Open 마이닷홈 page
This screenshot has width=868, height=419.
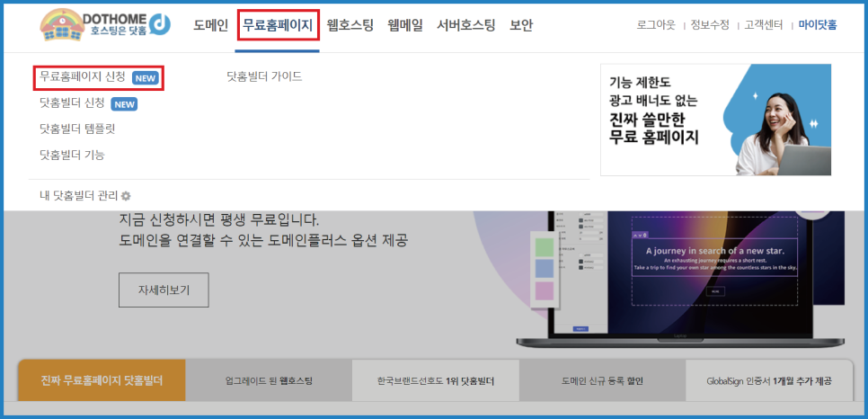point(818,25)
